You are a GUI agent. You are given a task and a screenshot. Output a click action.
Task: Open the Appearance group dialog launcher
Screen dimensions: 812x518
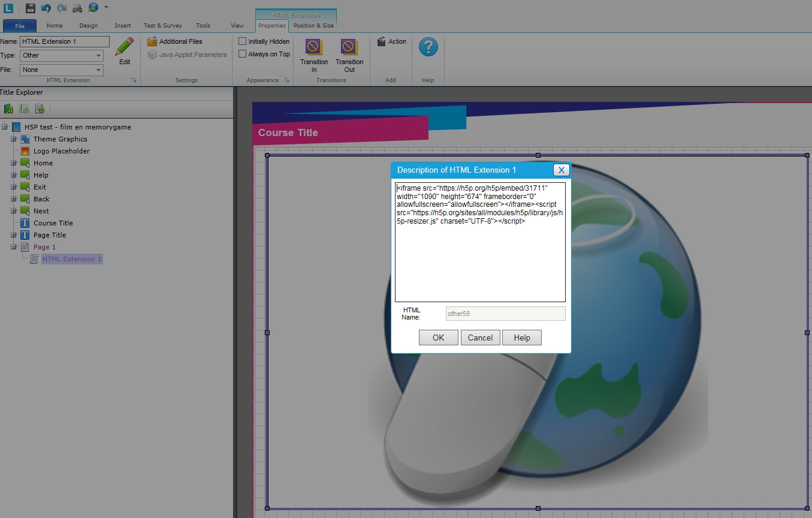click(287, 80)
